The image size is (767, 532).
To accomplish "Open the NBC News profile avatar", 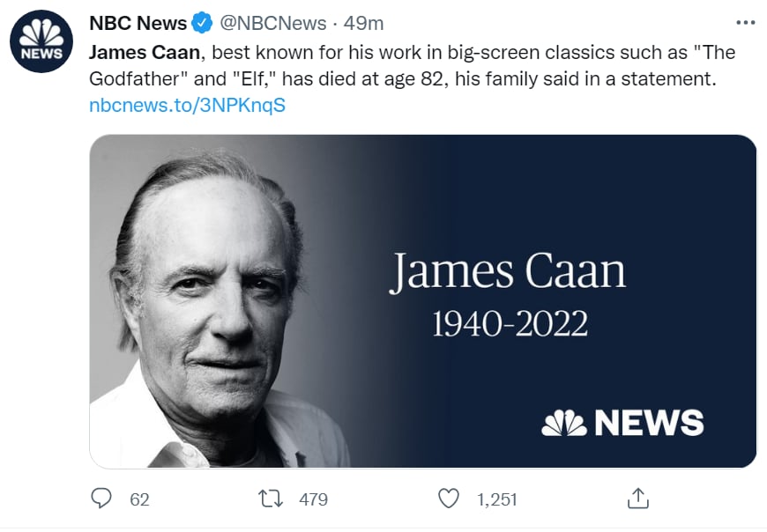I will [41, 41].
